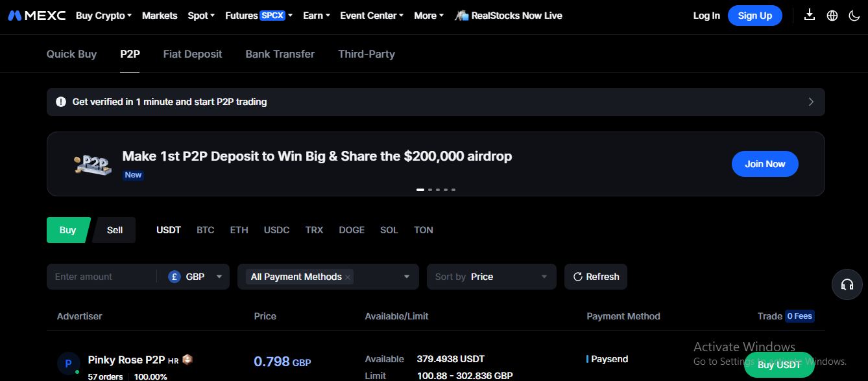
Task: Click the verification warning exclamation icon
Action: (x=61, y=102)
